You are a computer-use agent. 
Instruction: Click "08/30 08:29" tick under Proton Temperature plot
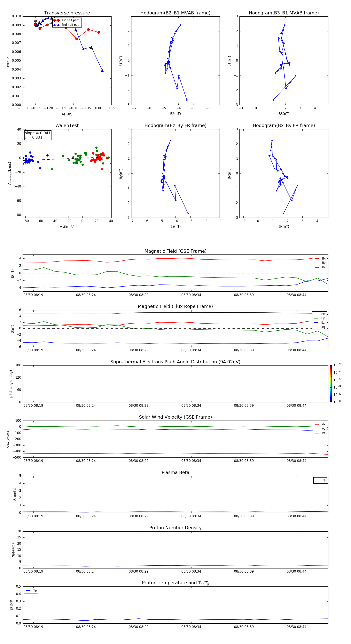tap(138, 627)
